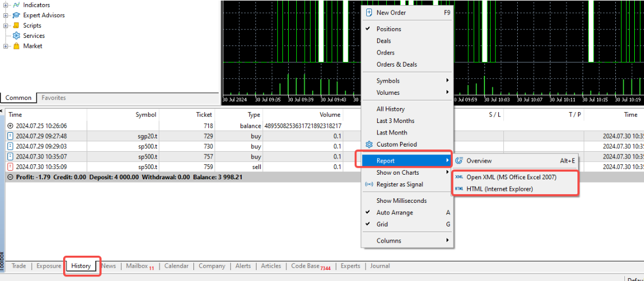This screenshot has height=281, width=644.
Task: Switch to the Journal tab
Action: (x=379, y=266)
